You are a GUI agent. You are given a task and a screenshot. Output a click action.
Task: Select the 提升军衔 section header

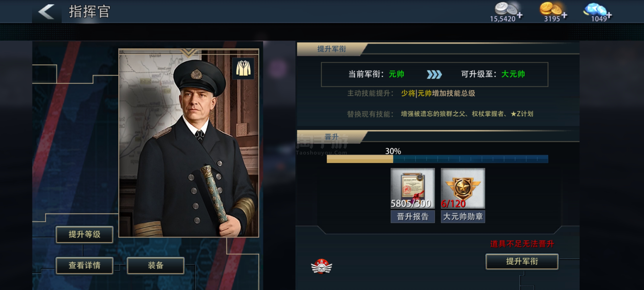331,49
